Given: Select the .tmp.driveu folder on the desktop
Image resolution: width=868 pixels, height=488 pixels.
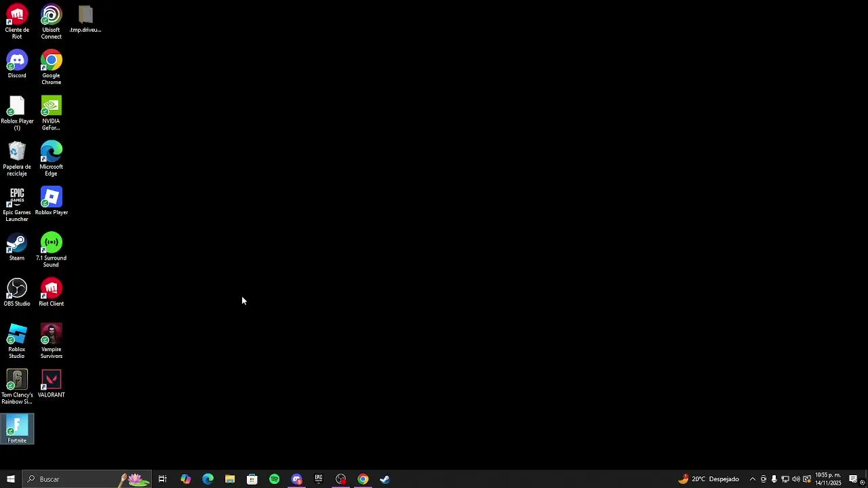Looking at the screenshot, I should point(85,19).
